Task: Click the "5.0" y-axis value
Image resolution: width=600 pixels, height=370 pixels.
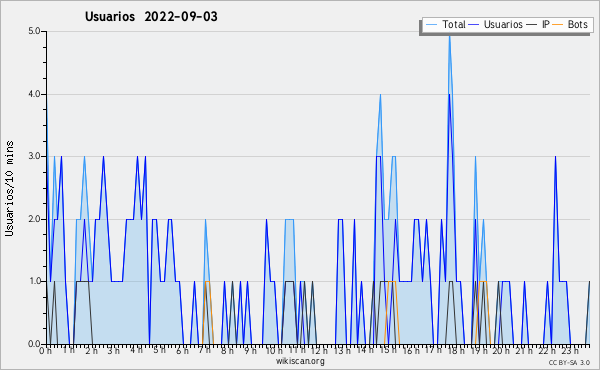Action: coord(34,31)
